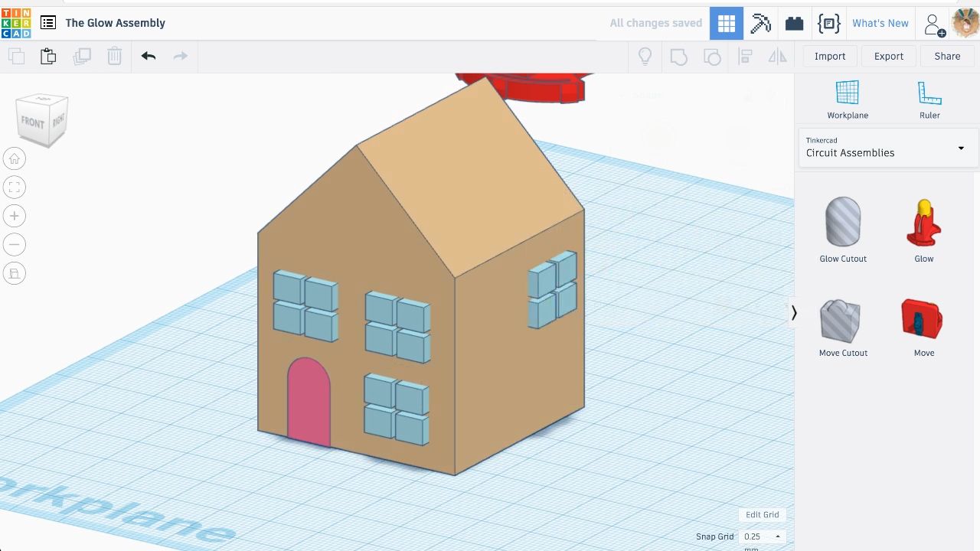
Task: Open the Tinkercad logo home link
Action: coord(16,23)
